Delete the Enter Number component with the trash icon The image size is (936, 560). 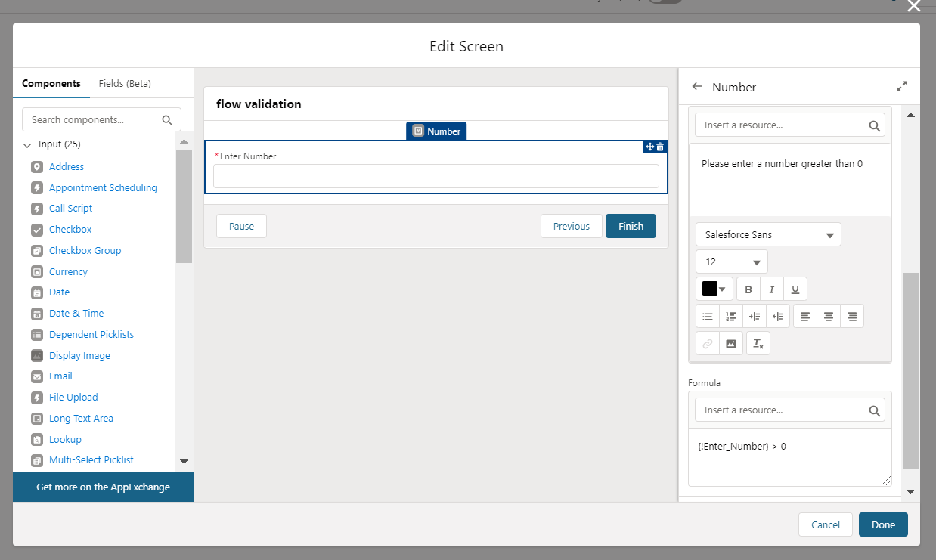point(661,147)
